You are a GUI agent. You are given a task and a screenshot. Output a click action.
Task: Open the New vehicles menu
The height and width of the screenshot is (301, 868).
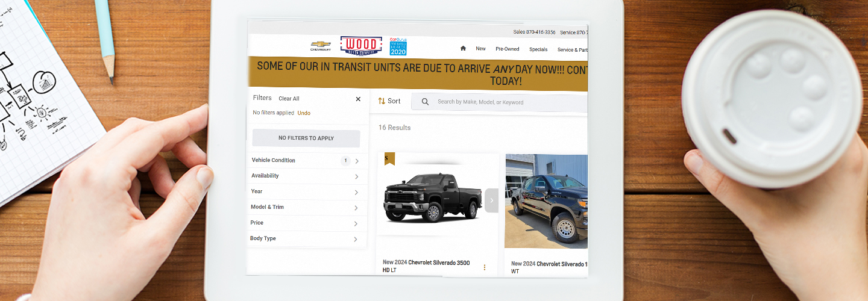[x=480, y=49]
